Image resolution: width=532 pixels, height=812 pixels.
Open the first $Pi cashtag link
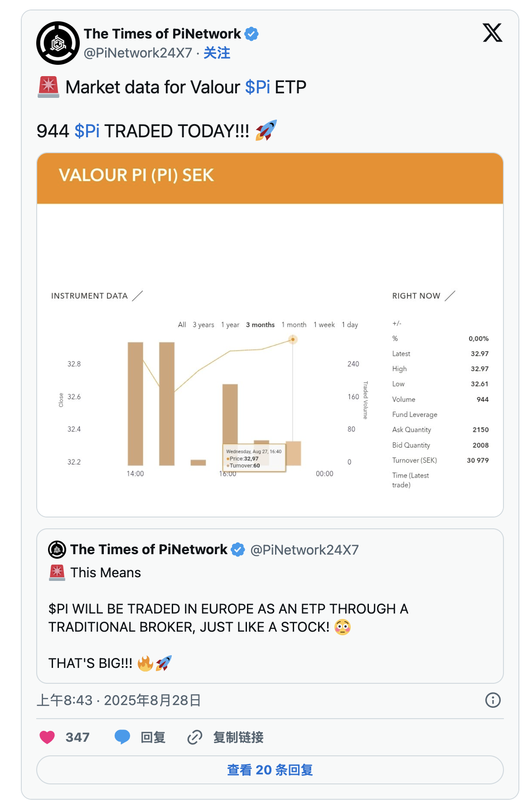257,87
